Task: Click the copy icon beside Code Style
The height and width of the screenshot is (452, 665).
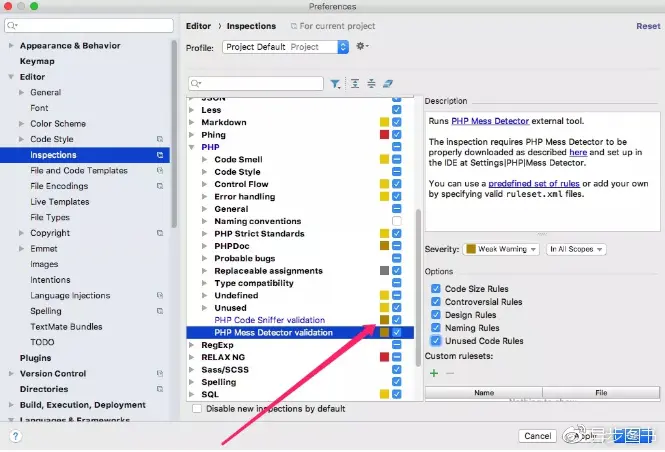Action: [160, 139]
